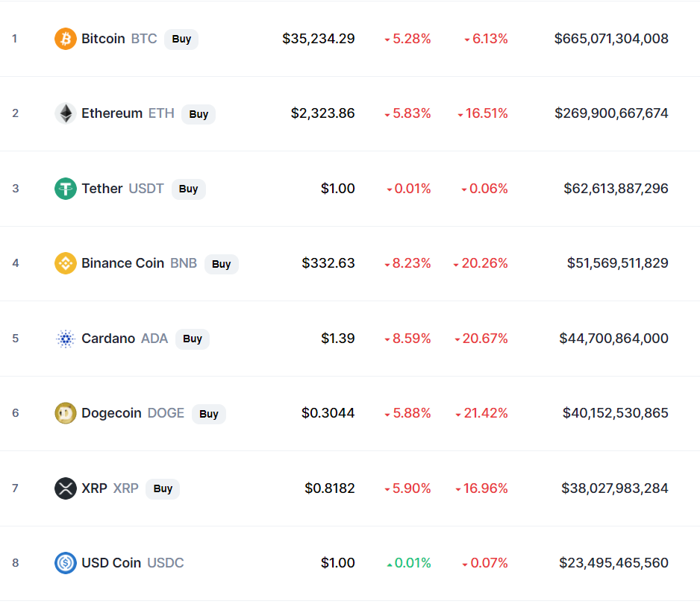Select Buy next to Dogecoin DOGE
700x610 pixels.
click(x=209, y=414)
